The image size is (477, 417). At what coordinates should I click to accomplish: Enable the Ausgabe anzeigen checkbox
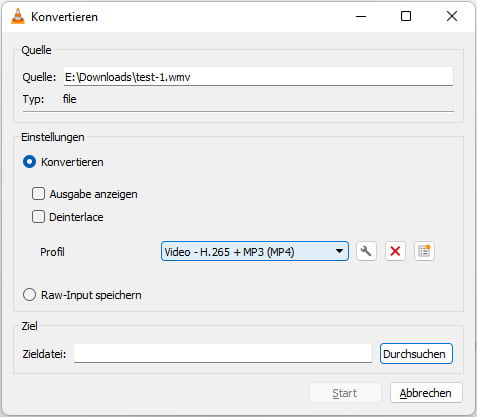tap(38, 194)
